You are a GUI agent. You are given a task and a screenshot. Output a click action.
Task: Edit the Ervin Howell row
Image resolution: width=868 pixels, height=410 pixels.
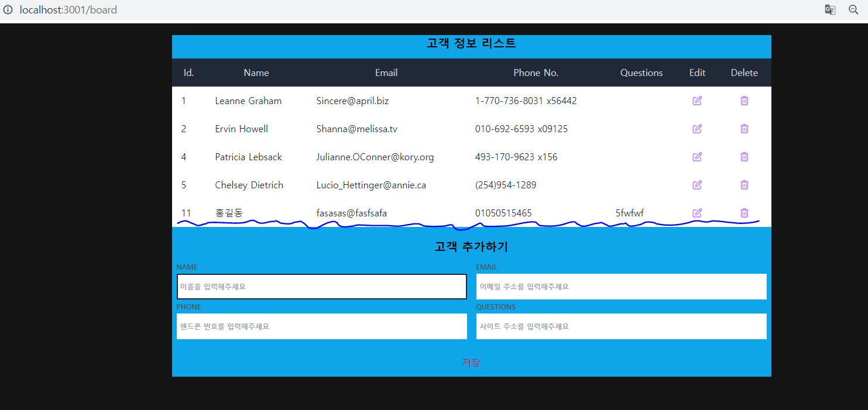(x=697, y=129)
